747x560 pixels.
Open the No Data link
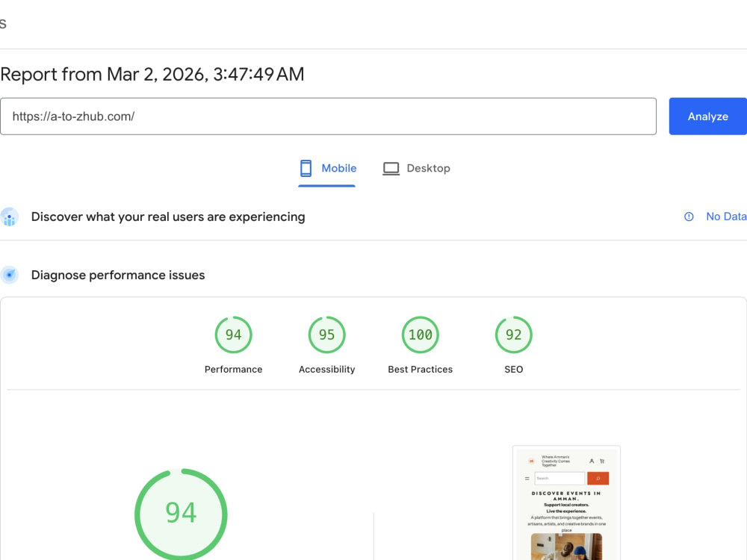click(726, 217)
